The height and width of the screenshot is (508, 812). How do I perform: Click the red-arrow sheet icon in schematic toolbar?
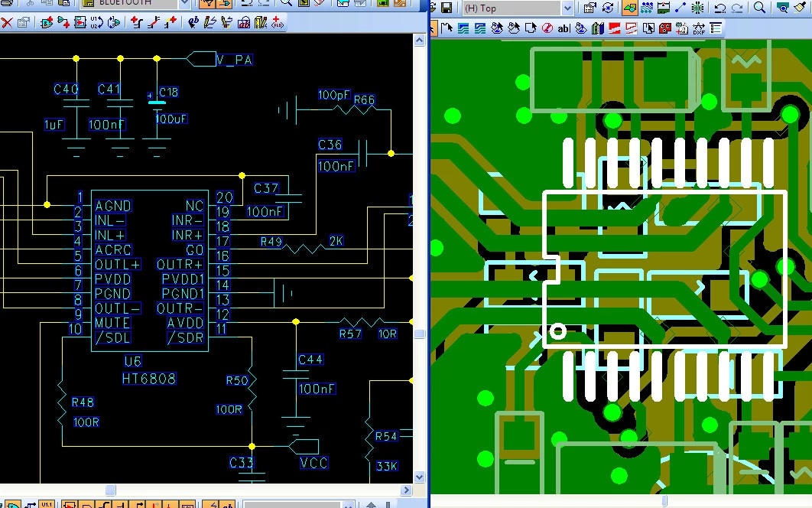80,23
